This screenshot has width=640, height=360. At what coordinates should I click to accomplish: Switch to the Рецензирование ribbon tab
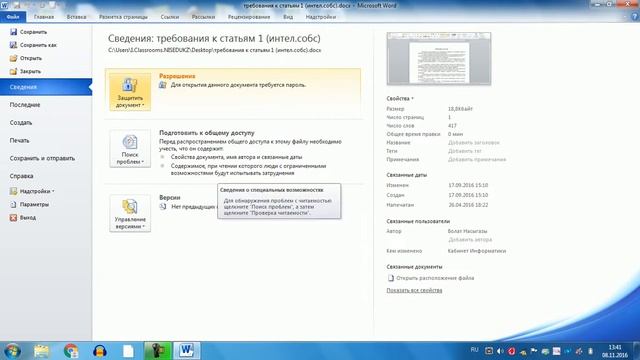[x=249, y=17]
